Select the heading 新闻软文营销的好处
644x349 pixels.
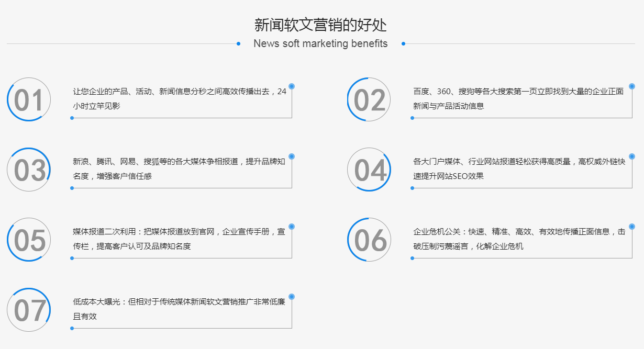point(321,25)
